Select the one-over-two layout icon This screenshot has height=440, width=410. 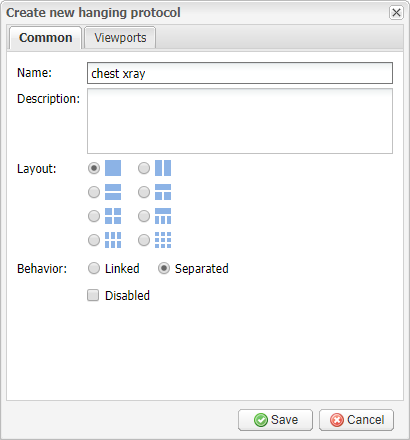[x=163, y=192]
